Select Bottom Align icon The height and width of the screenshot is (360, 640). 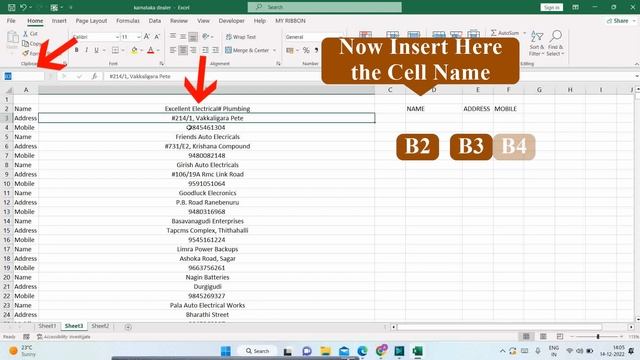[193, 37]
